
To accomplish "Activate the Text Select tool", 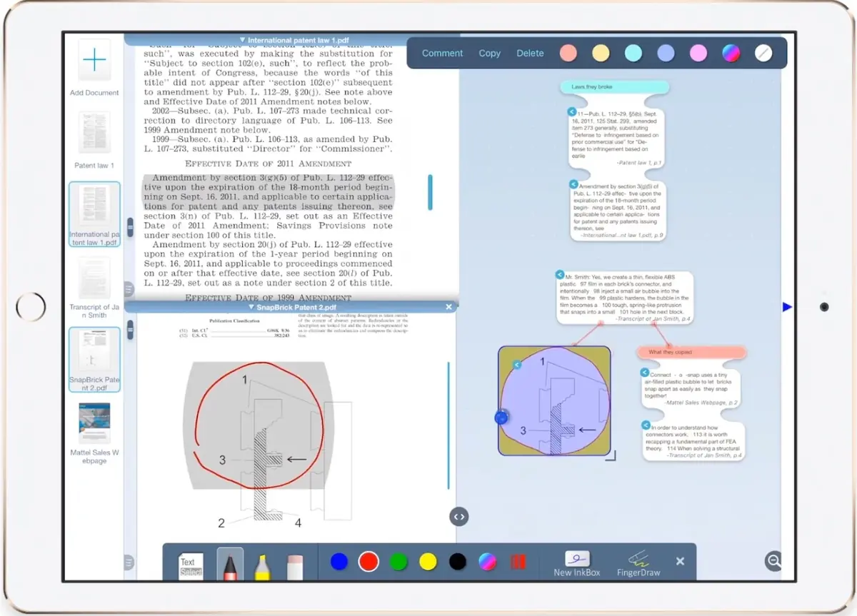I will coord(191,566).
